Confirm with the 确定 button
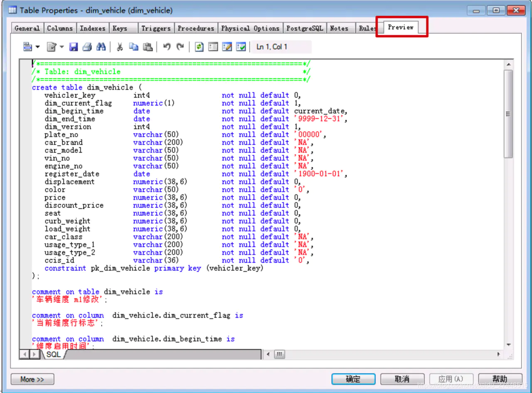The image size is (532, 393). pos(353,379)
